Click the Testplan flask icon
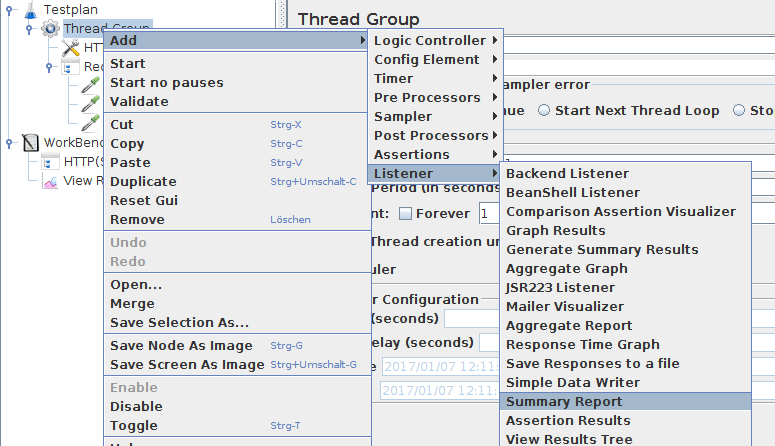The height and width of the screenshot is (446, 775). pos(29,9)
